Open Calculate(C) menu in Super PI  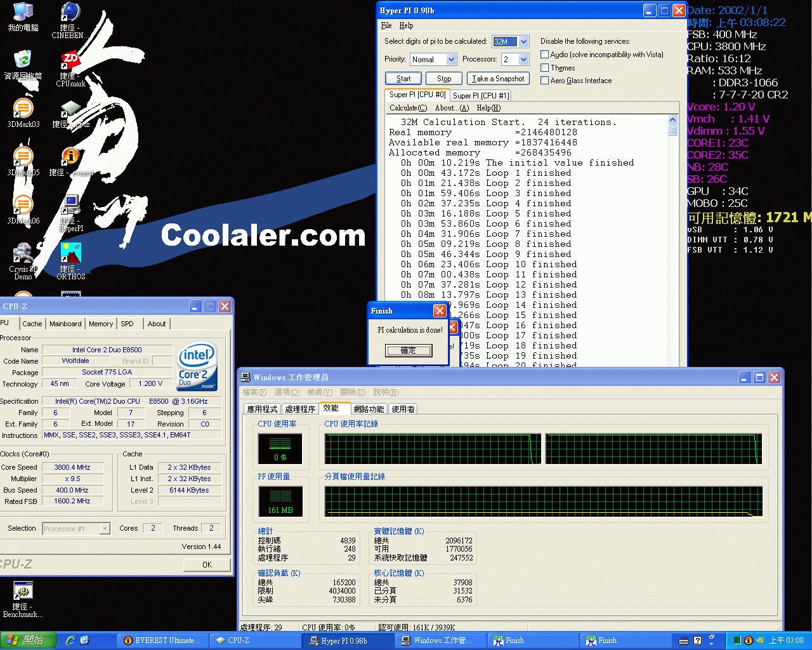pyautogui.click(x=408, y=108)
